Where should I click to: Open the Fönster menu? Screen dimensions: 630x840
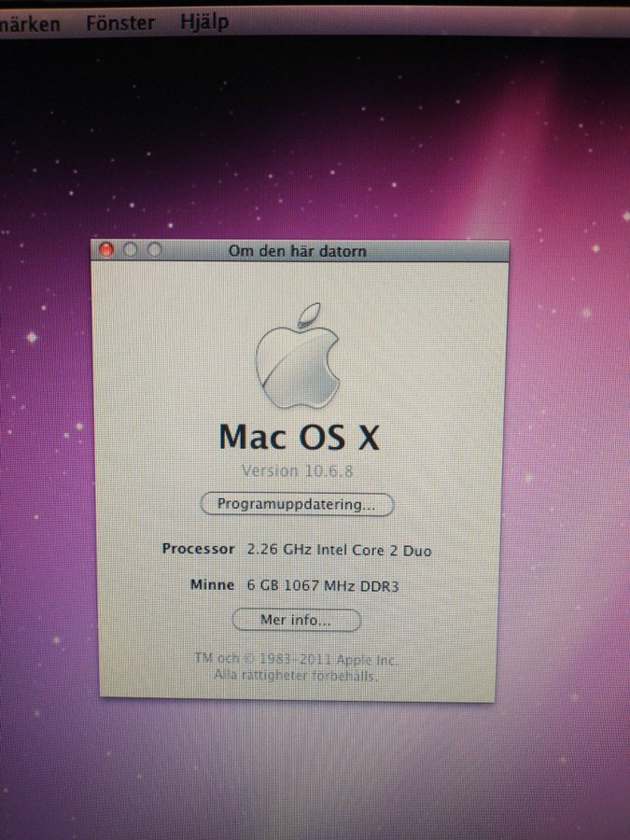[x=120, y=23]
